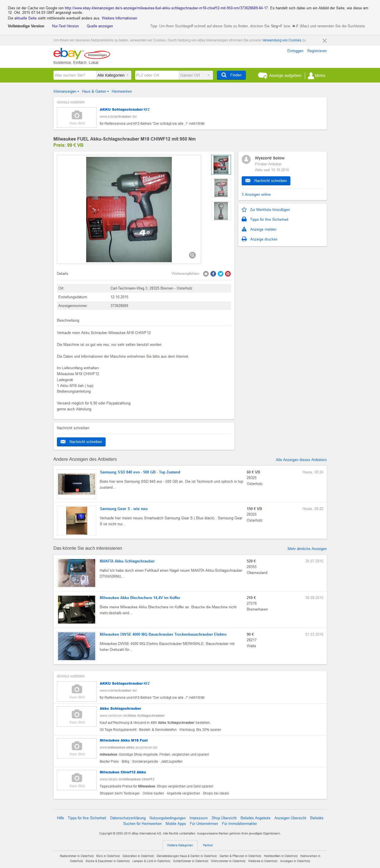Image resolution: width=380 pixels, height=868 pixels.
Task: Open the Registrieren link
Action: (x=317, y=51)
